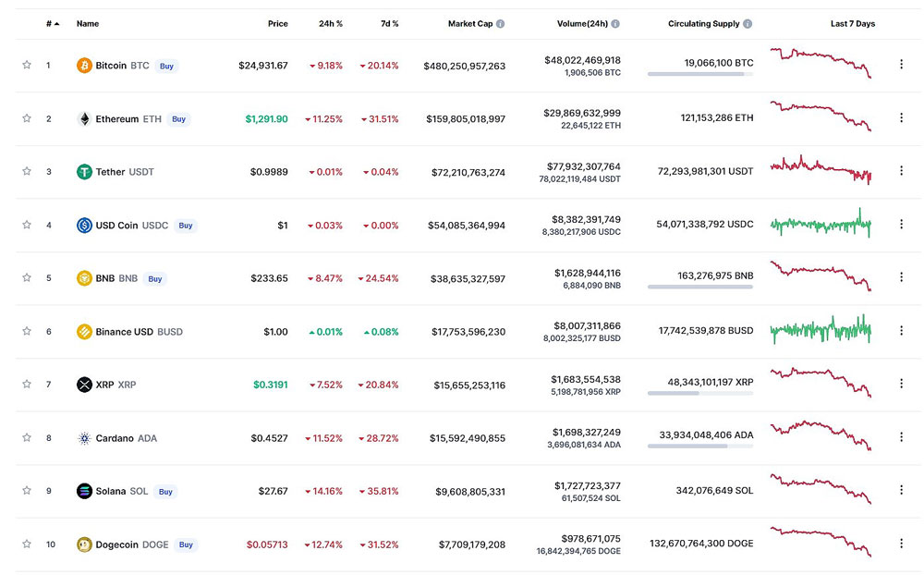The image size is (924, 575).
Task: Open the more options menu for Cardano
Action: 901,437
